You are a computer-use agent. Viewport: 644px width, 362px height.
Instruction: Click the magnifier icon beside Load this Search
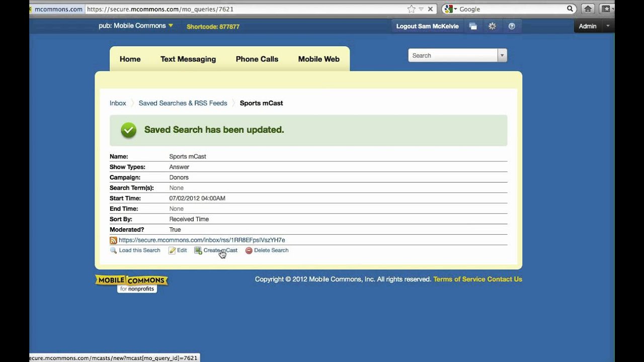[113, 250]
